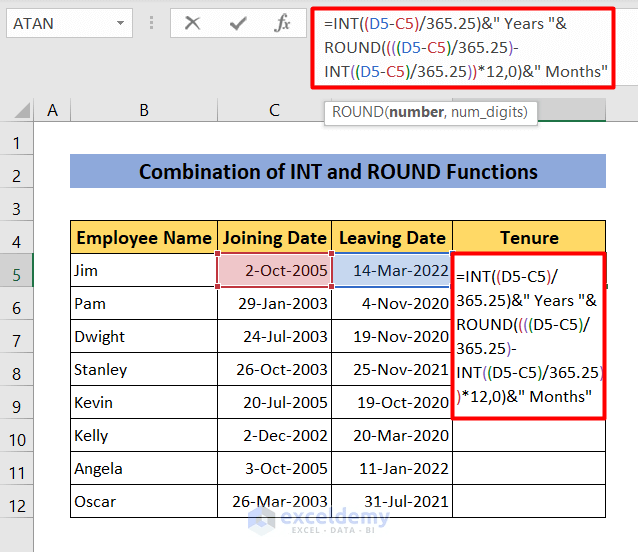Select the cell containing Kevin
The width and height of the screenshot is (638, 552).
tap(144, 402)
